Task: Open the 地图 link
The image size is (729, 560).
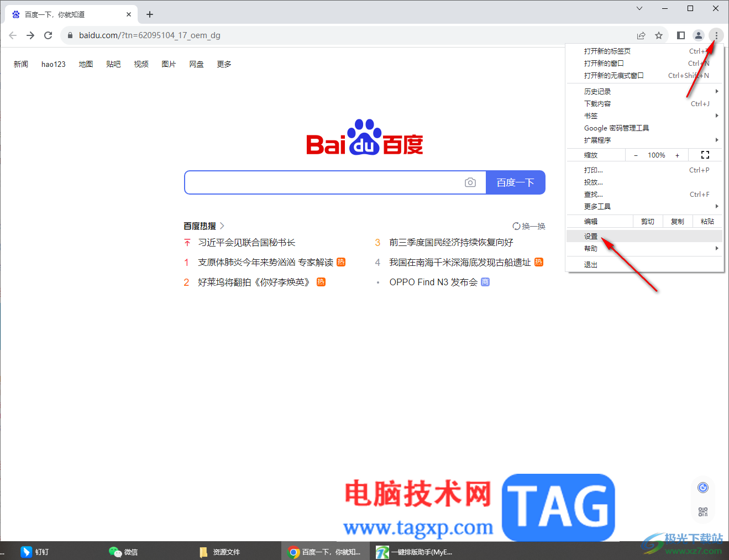Action: pos(86,64)
